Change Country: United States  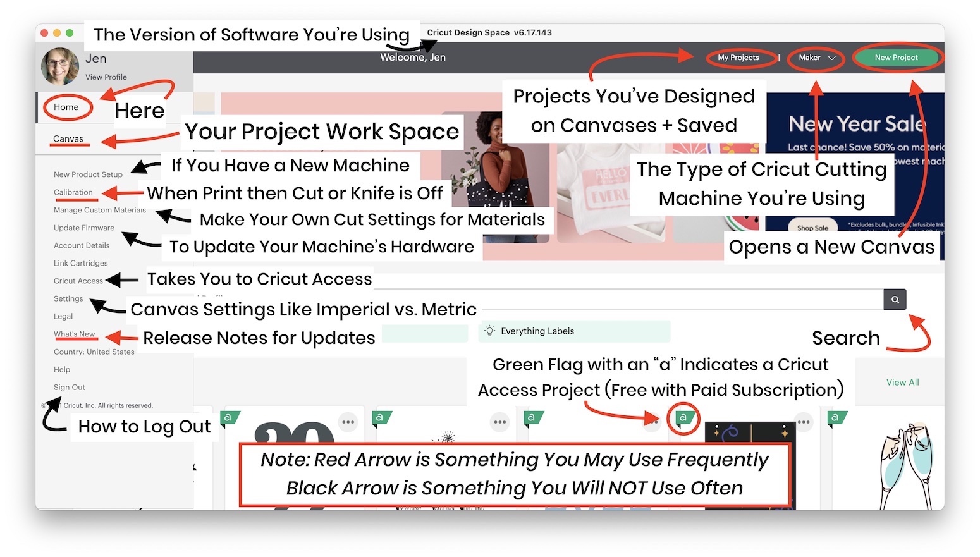[x=94, y=352]
